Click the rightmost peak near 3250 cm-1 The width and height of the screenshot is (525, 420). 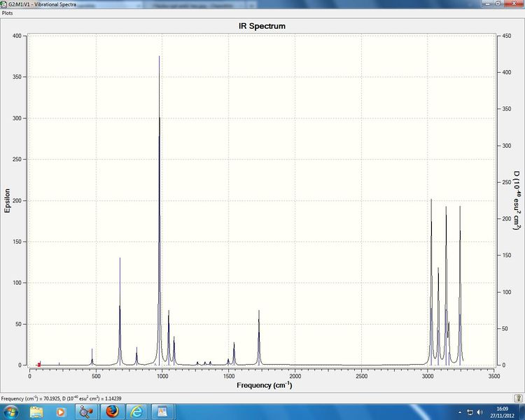(460, 285)
